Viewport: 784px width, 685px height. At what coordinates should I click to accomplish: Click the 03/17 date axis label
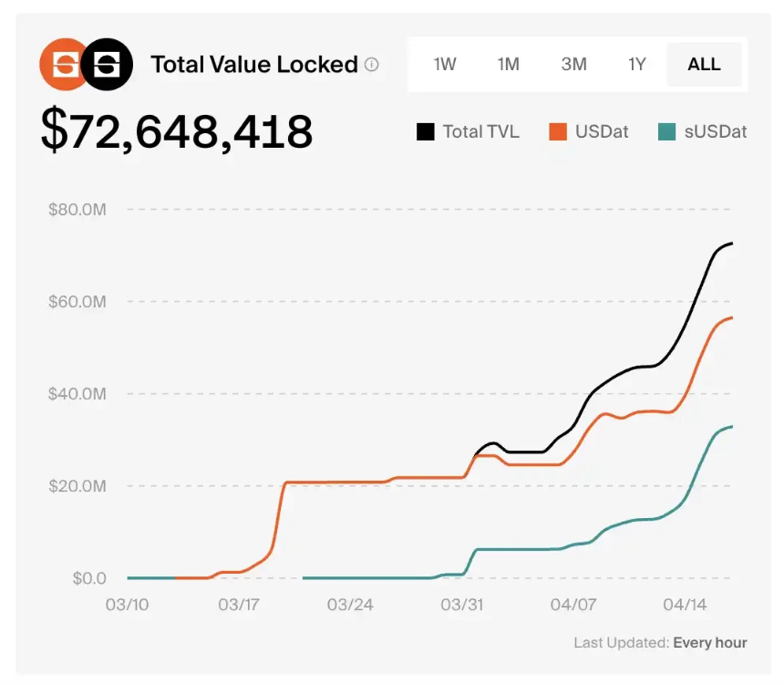pos(239,605)
